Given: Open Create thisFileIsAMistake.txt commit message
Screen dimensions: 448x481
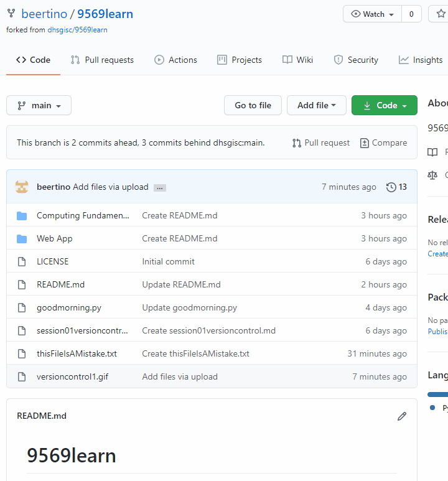Looking at the screenshot, I should 195,353.
